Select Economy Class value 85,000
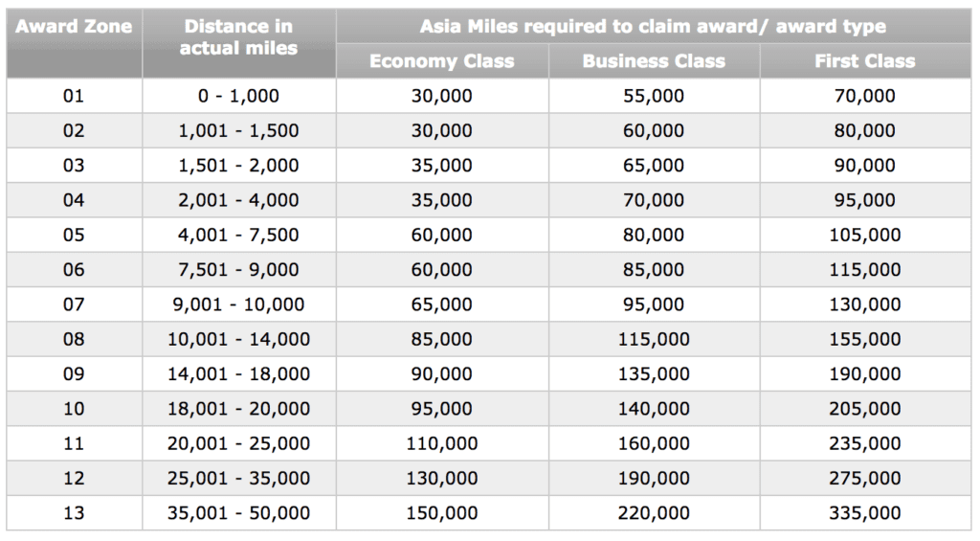 pyautogui.click(x=441, y=339)
